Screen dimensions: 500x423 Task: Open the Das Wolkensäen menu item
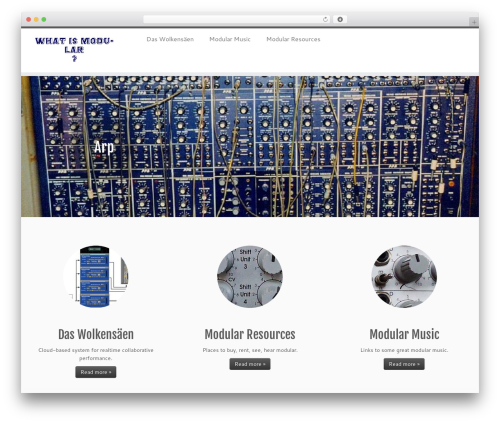(170, 39)
